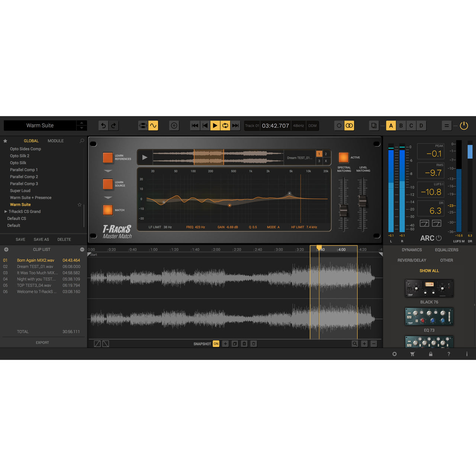
Task: Toggle Snapshot ON switch off
Action: (x=216, y=344)
